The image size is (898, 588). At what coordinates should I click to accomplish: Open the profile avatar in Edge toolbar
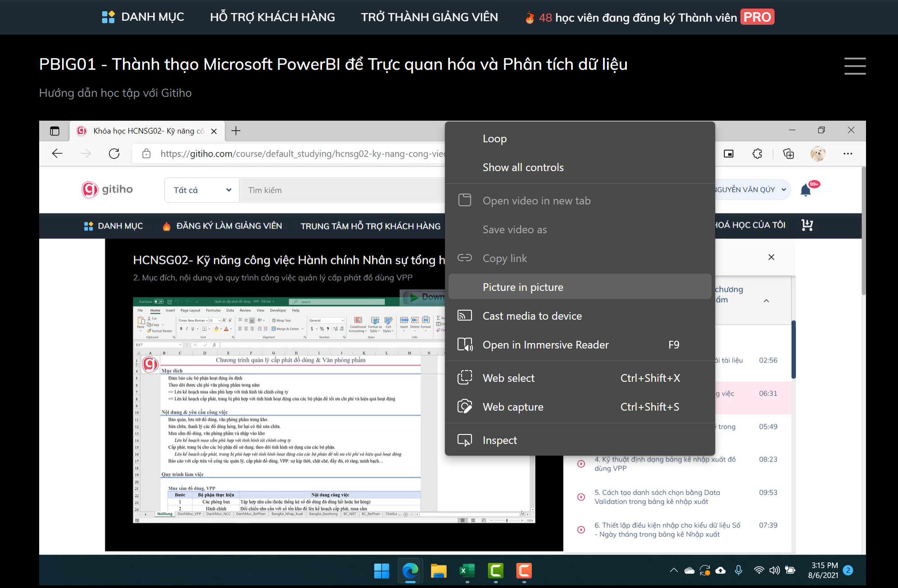click(818, 154)
